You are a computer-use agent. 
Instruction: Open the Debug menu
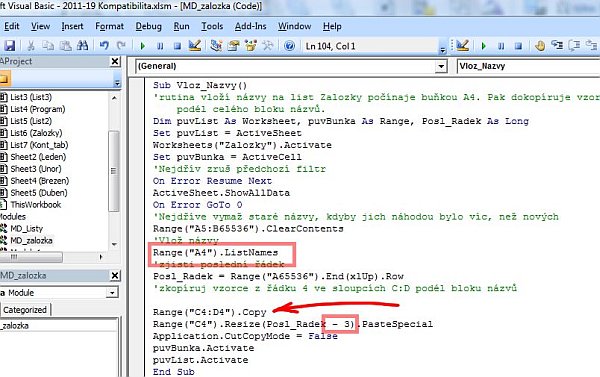pyautogui.click(x=148, y=26)
